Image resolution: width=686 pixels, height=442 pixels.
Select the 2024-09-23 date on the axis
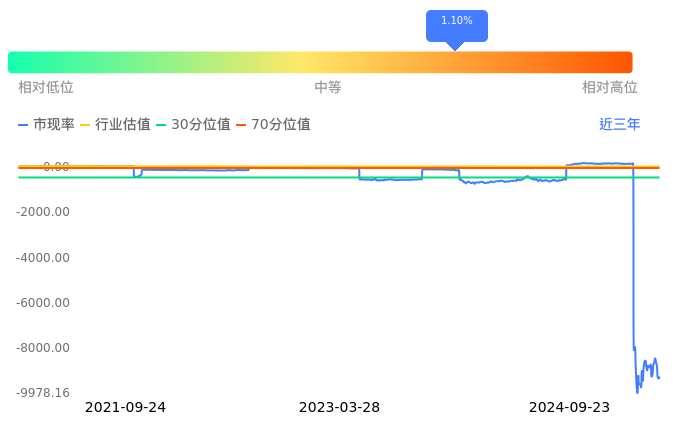pos(569,408)
